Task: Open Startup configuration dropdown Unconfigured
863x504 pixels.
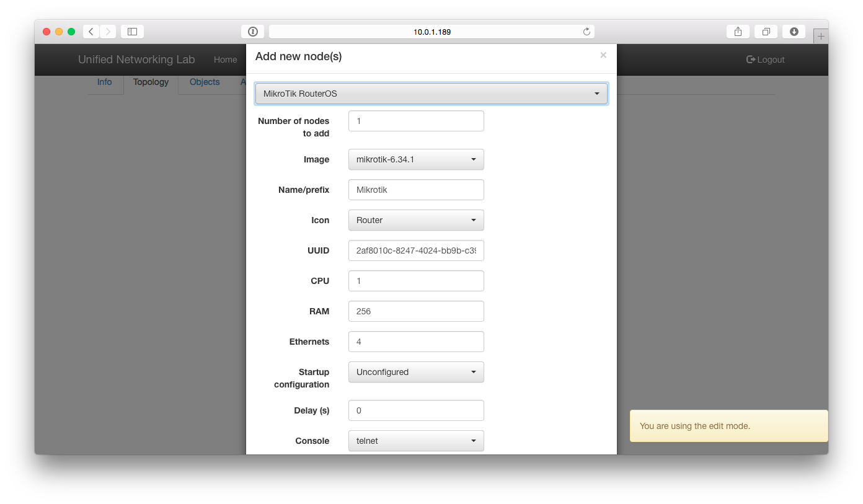Action: point(416,372)
